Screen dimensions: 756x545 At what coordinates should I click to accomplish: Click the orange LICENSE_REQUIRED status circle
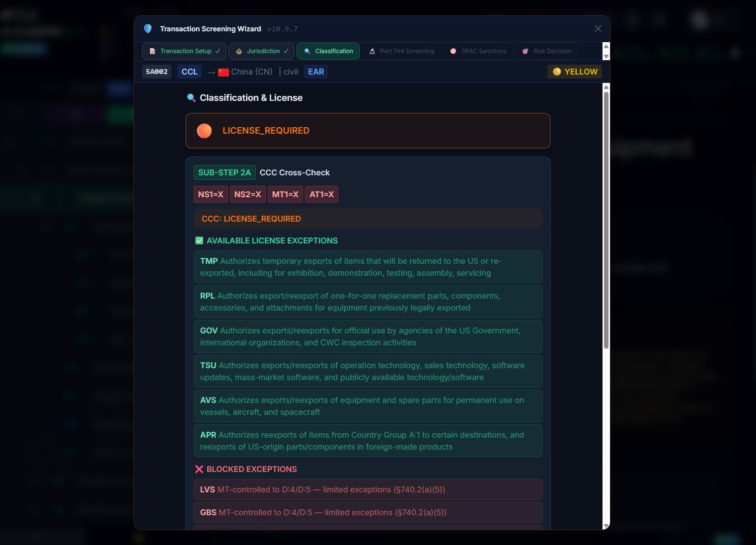click(204, 131)
